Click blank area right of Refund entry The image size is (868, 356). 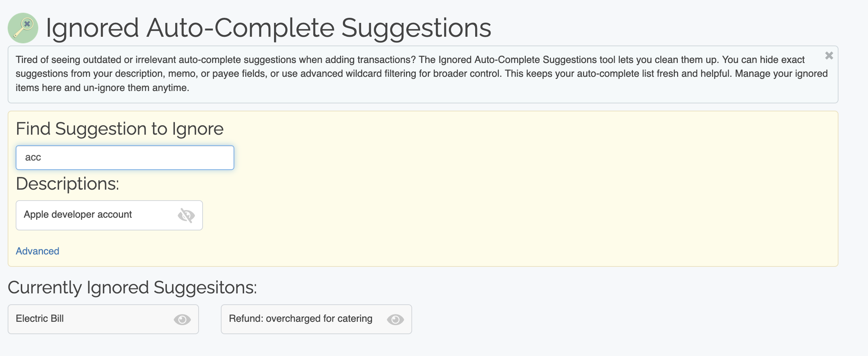coord(583,320)
